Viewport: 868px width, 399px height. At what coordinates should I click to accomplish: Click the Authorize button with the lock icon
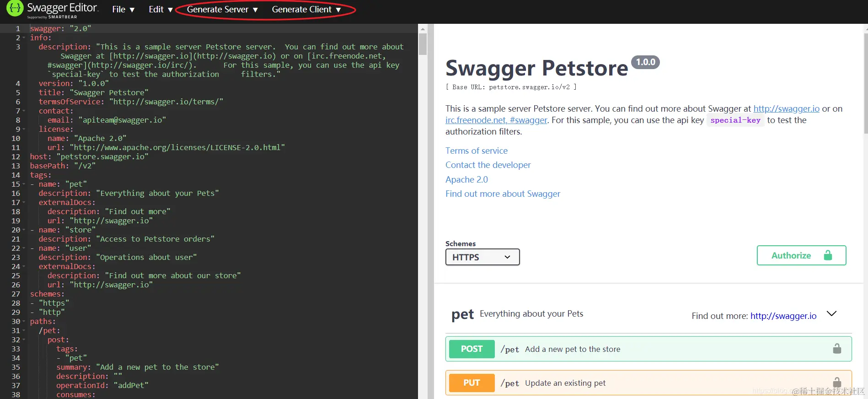coord(801,255)
